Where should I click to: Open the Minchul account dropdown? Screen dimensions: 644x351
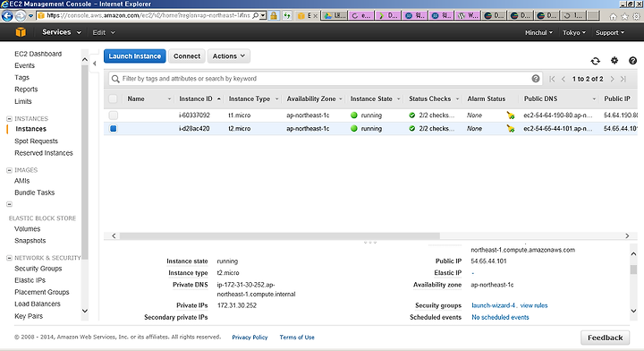[538, 32]
